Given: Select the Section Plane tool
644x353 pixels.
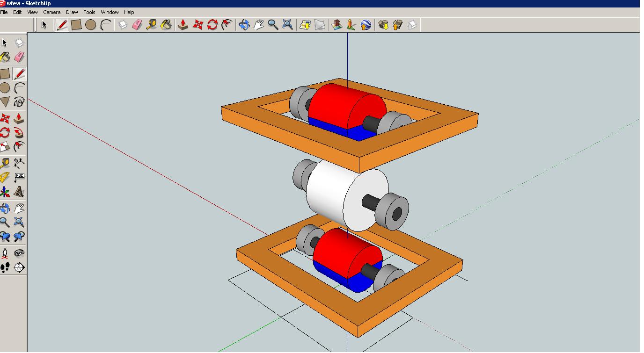Looking at the screenshot, I should [19, 267].
